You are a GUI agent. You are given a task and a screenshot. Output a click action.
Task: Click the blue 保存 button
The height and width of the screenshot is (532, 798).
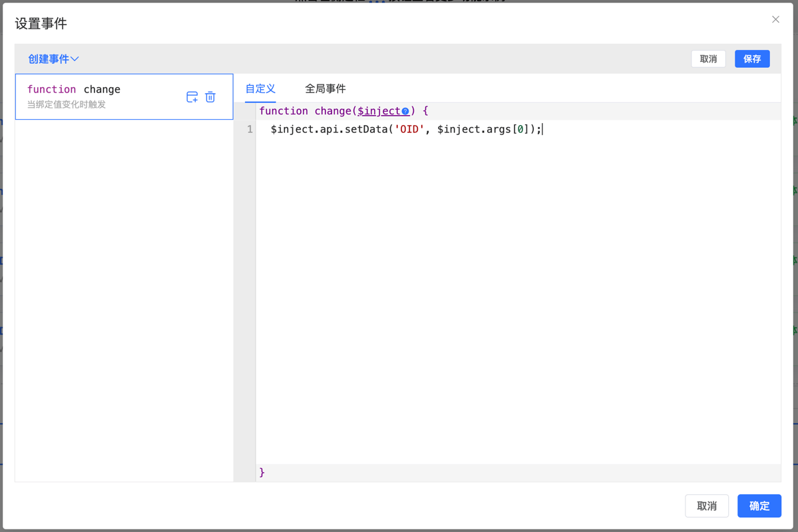[752, 59]
